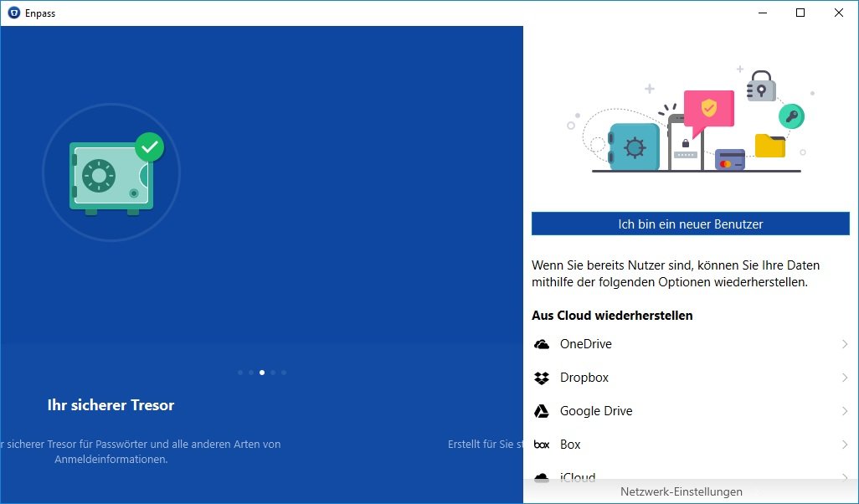The height and width of the screenshot is (504, 859).
Task: Expand the OneDrive row chevron
Action: pos(845,344)
